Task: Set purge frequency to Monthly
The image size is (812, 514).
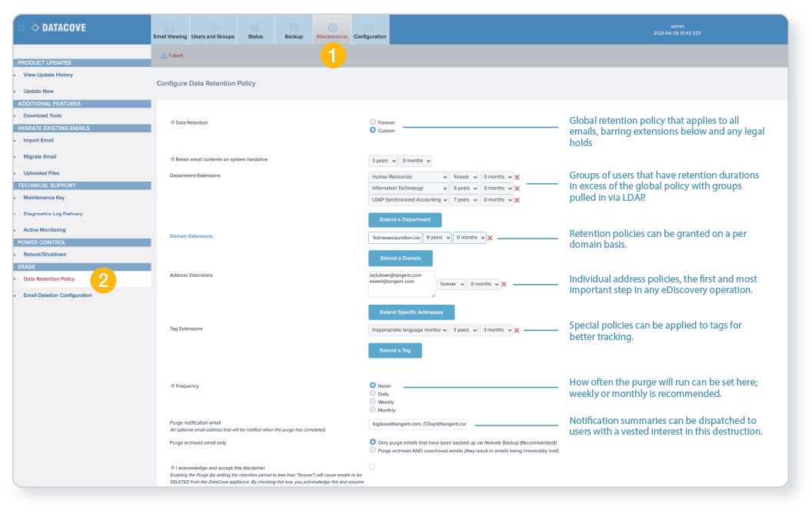Action: tap(372, 409)
